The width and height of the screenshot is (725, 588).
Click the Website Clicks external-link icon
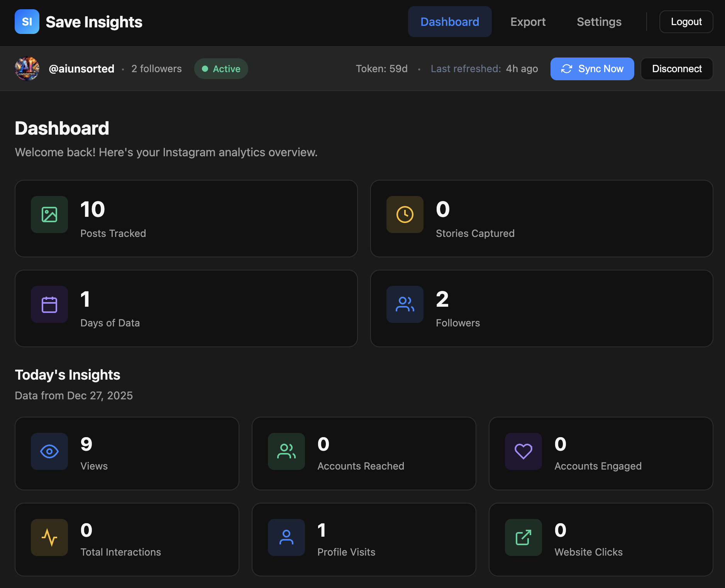pos(523,537)
